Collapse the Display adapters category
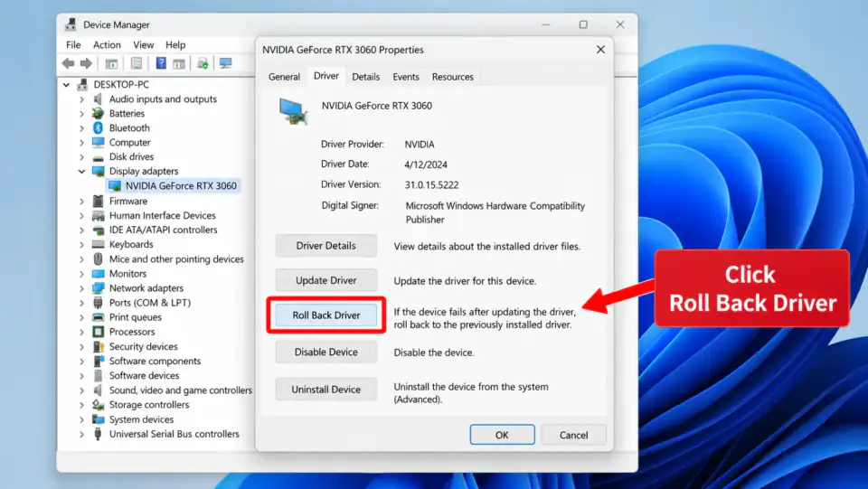The width and height of the screenshot is (868, 489). (x=81, y=172)
